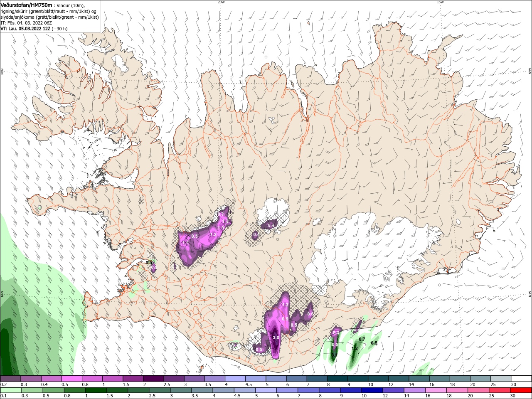Pick the dark green 1 swatch in the lower legend
532x399 pixels.
(96, 390)
